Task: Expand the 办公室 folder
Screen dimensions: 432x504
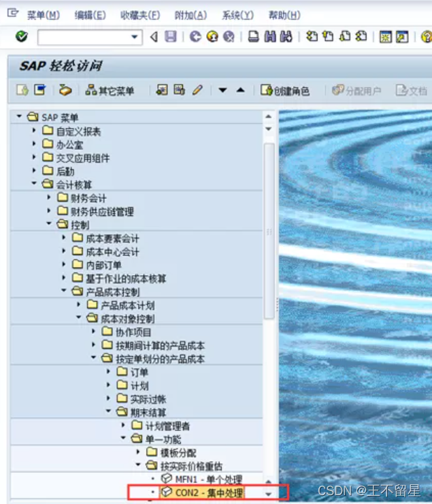Action: [x=34, y=143]
